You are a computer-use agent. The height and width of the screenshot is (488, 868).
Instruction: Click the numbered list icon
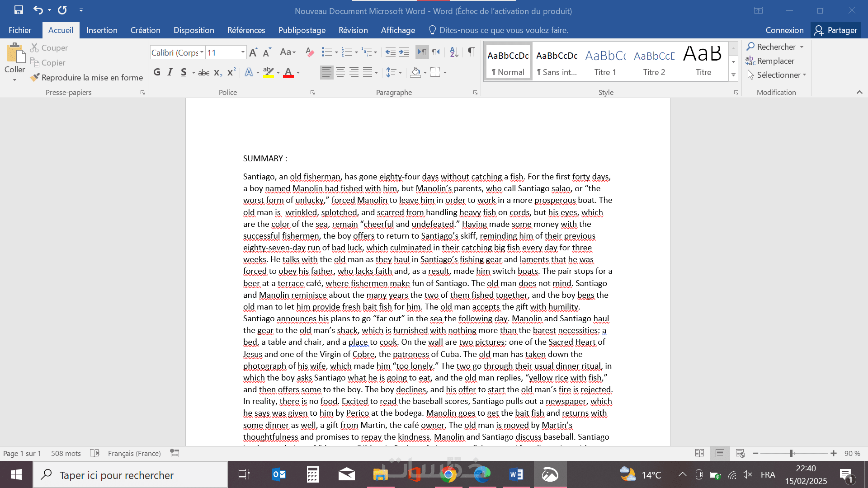tap(347, 52)
